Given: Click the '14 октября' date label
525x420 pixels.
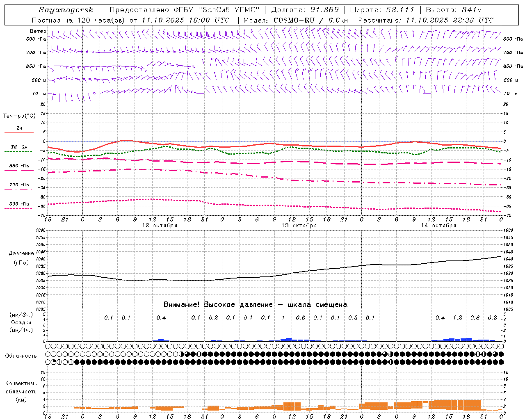Looking at the screenshot, I should pyautogui.click(x=438, y=226).
